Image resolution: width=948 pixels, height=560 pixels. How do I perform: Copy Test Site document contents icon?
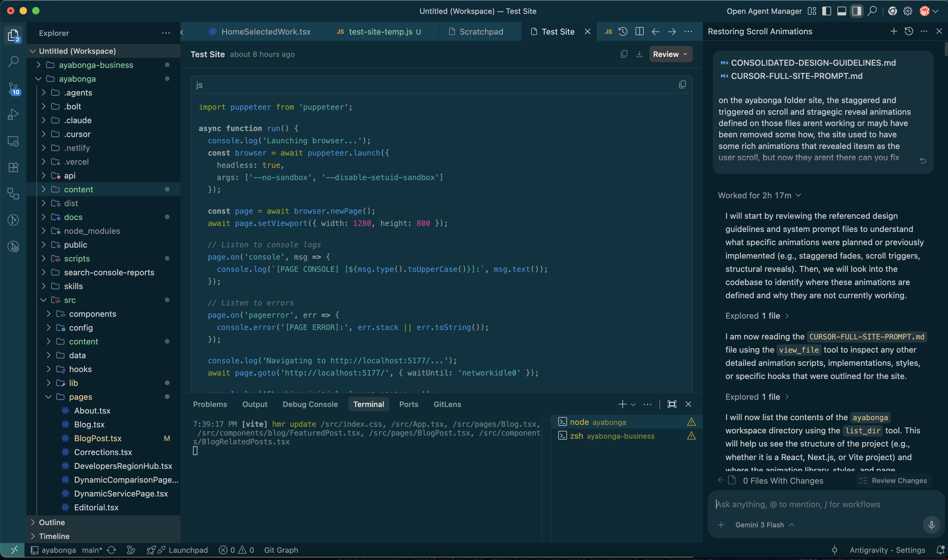(624, 54)
